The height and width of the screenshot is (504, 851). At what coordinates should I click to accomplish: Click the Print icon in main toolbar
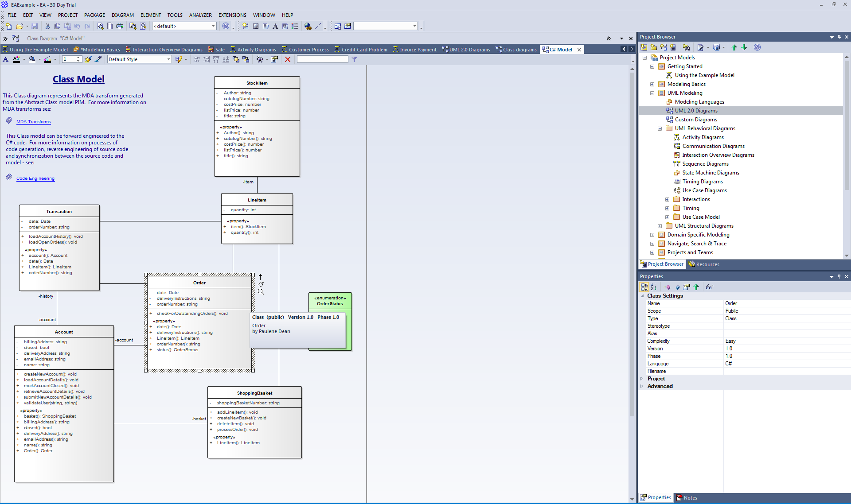(x=120, y=26)
